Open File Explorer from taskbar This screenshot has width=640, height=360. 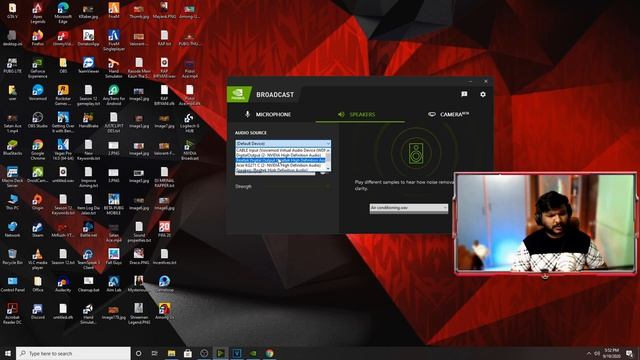[x=171, y=353]
